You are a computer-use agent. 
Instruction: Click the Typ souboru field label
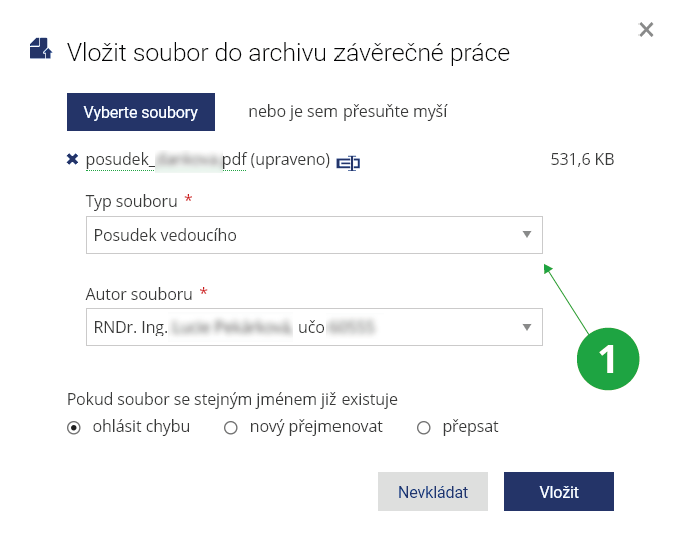pyautogui.click(x=132, y=201)
